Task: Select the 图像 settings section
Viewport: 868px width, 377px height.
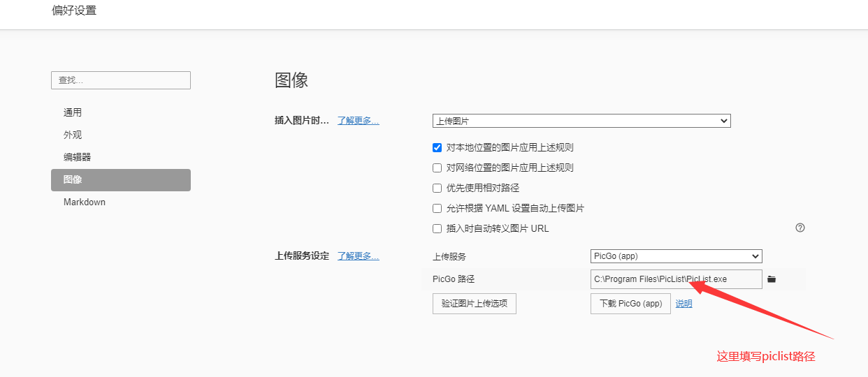Action: pos(120,179)
